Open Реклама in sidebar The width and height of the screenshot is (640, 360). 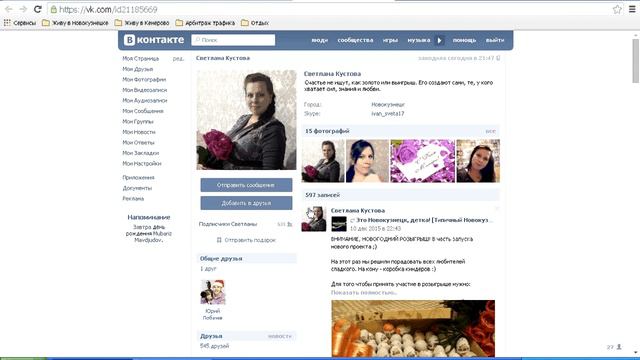tap(133, 199)
